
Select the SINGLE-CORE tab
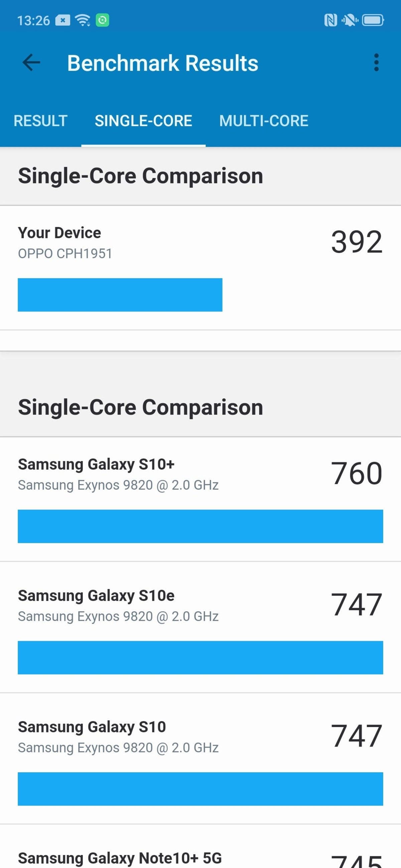pos(143,121)
